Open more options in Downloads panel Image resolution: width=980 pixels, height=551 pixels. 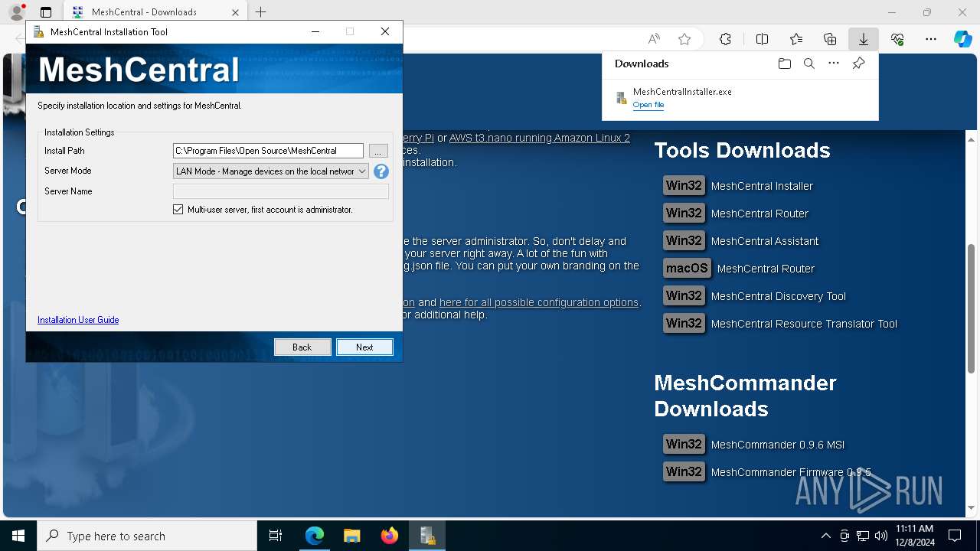834,64
